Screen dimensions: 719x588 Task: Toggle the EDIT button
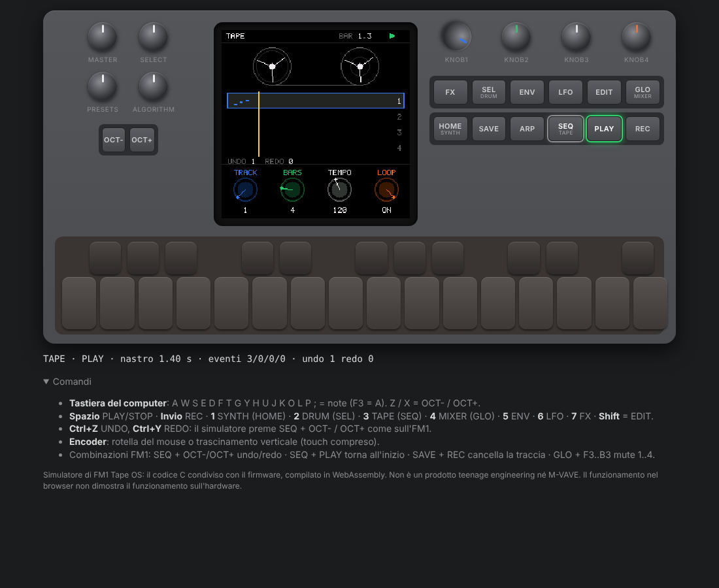[x=605, y=92]
